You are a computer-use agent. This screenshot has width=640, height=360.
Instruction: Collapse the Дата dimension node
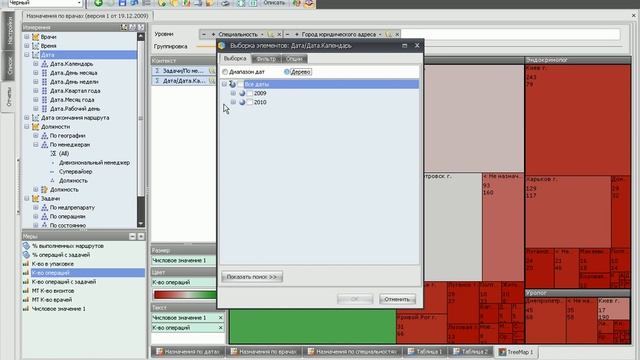(x=27, y=55)
